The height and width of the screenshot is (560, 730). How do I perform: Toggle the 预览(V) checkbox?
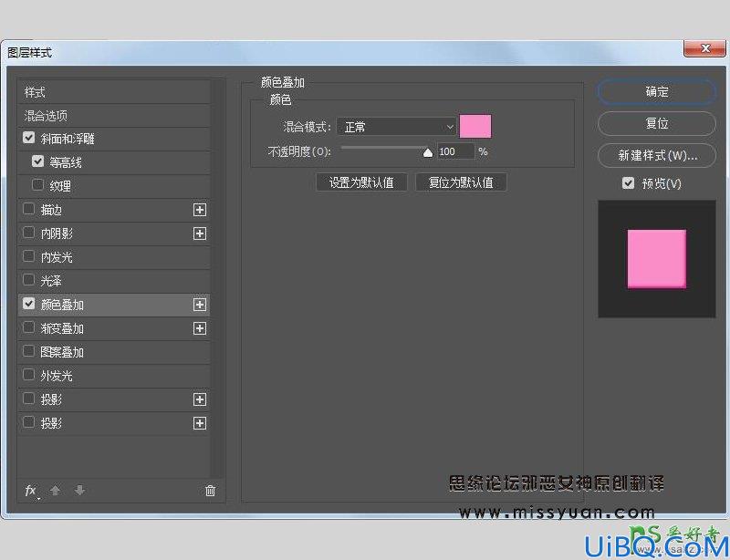point(628,183)
